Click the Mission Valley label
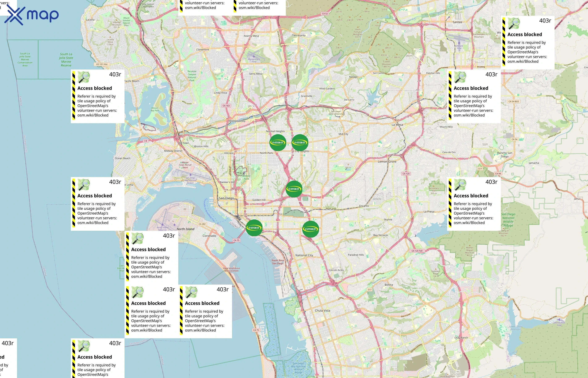This screenshot has width=588, height=378. 237,121
